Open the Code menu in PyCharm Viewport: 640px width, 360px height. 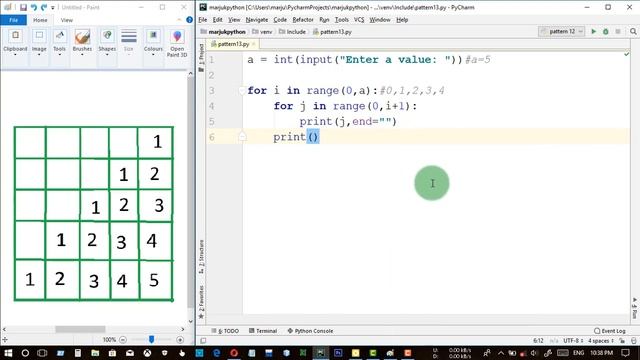(x=280, y=20)
